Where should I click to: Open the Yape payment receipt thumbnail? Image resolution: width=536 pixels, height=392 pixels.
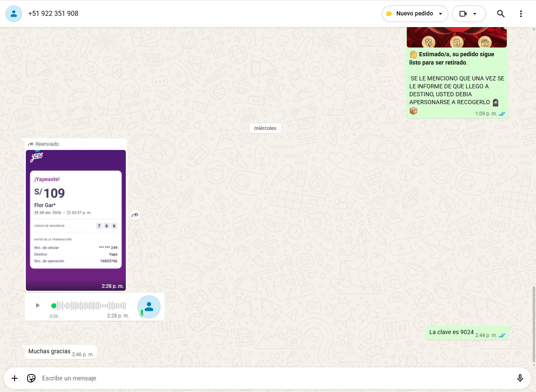76,220
